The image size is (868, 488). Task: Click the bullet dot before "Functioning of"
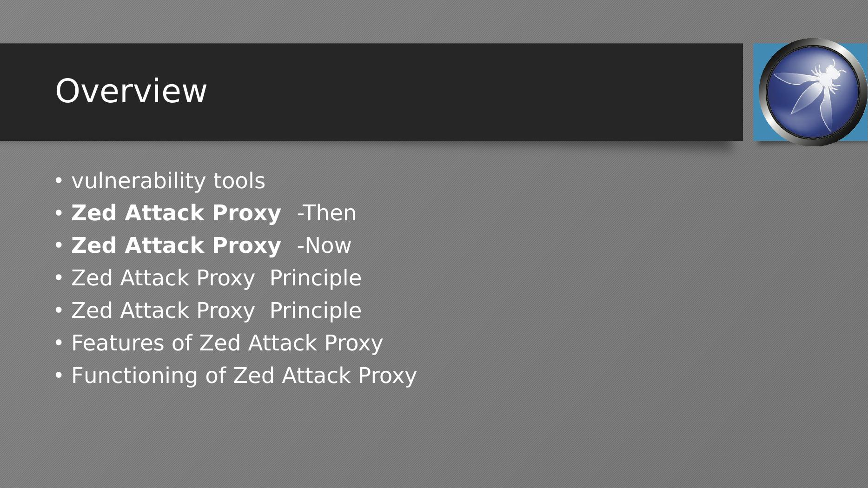point(59,376)
